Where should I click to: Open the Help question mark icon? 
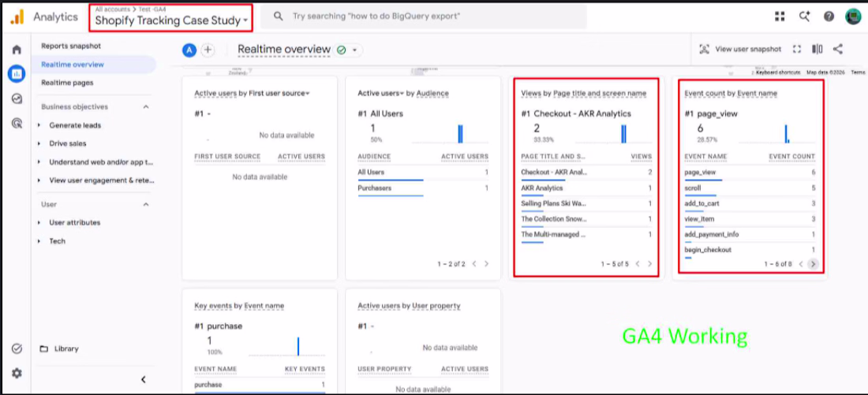(x=829, y=17)
